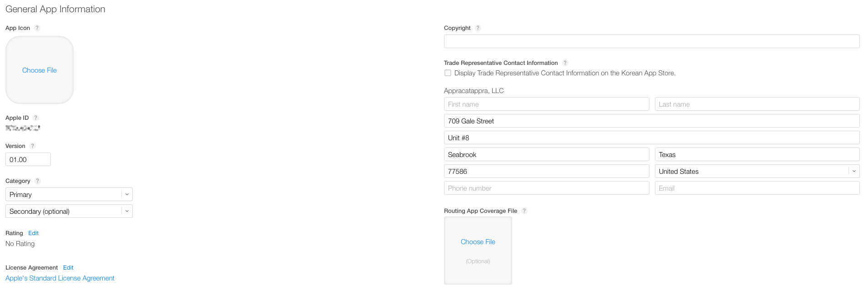Open Apple's Standard License Agreement
The height and width of the screenshot is (300, 868).
(x=60, y=278)
